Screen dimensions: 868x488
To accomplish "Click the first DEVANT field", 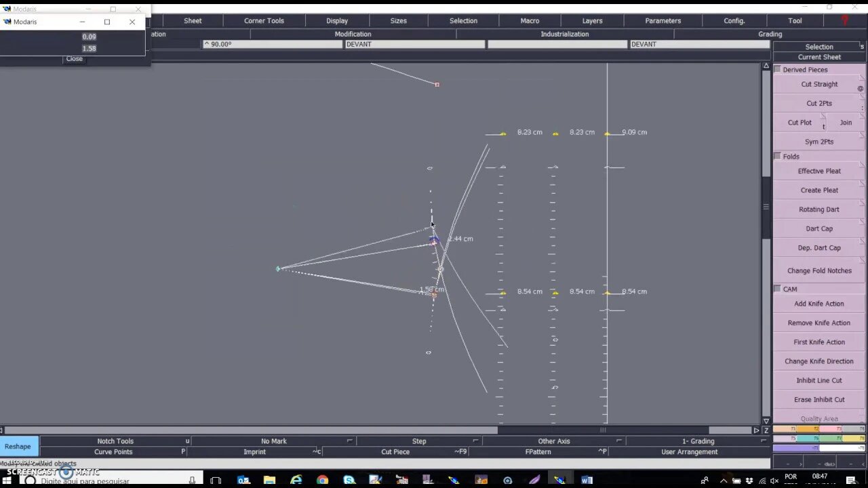I will coord(415,44).
